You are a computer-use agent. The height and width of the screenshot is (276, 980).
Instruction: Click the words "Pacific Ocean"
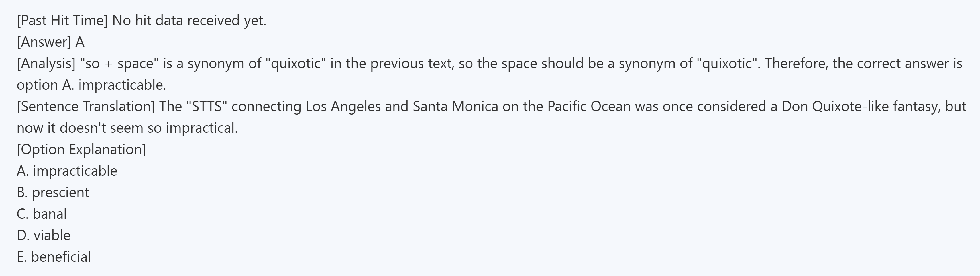[x=589, y=107]
